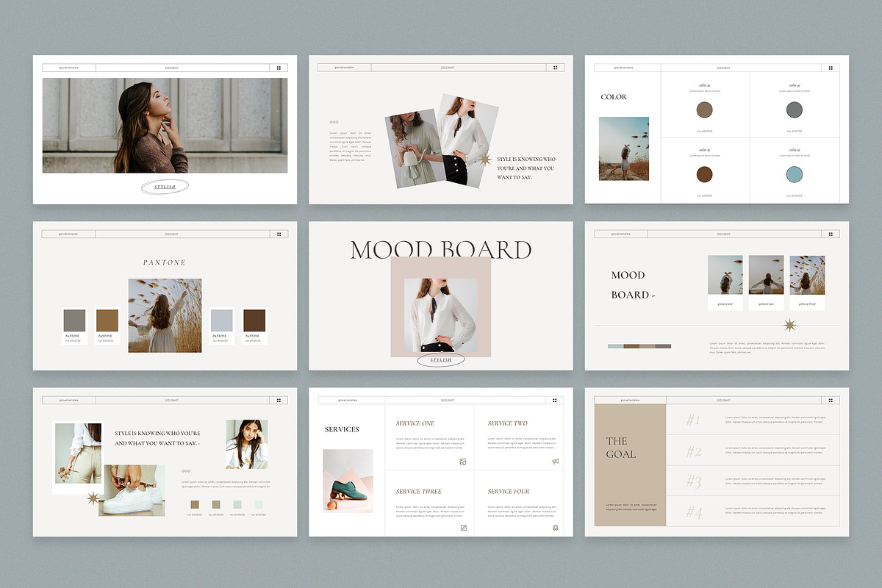Select the light blue circle swatch on COLOR slide
The image size is (882, 588).
pyautogui.click(x=794, y=174)
